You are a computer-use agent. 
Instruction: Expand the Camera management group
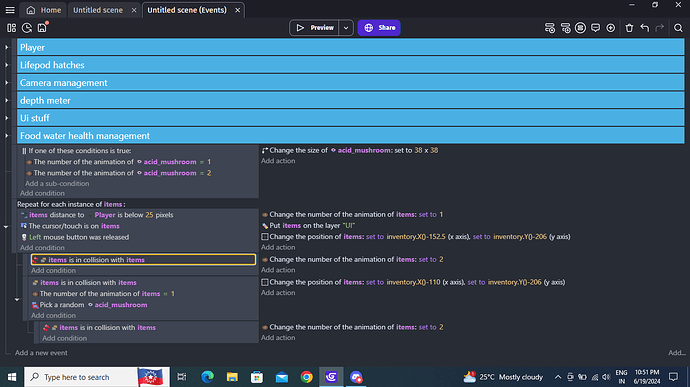click(x=7, y=83)
